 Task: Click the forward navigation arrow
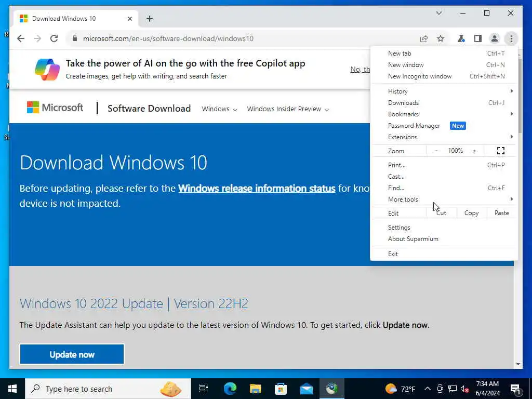37,38
